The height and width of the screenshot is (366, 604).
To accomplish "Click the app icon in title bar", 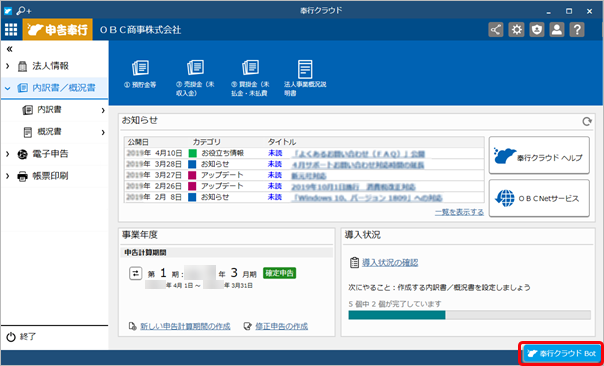I will coord(8,11).
